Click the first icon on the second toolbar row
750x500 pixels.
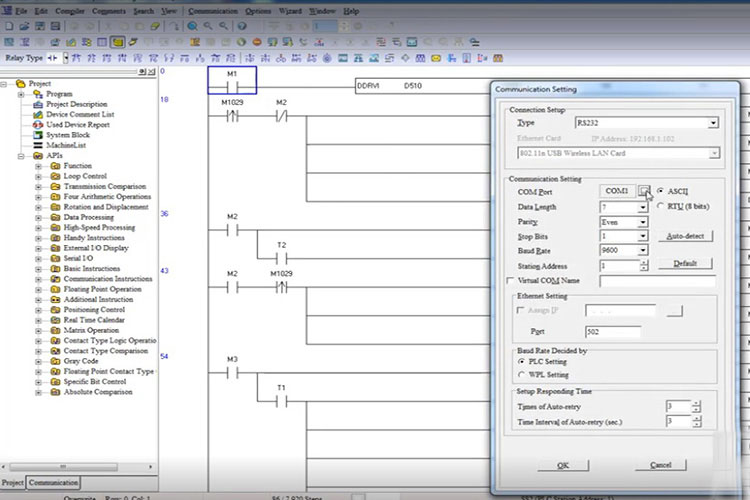[x=9, y=42]
